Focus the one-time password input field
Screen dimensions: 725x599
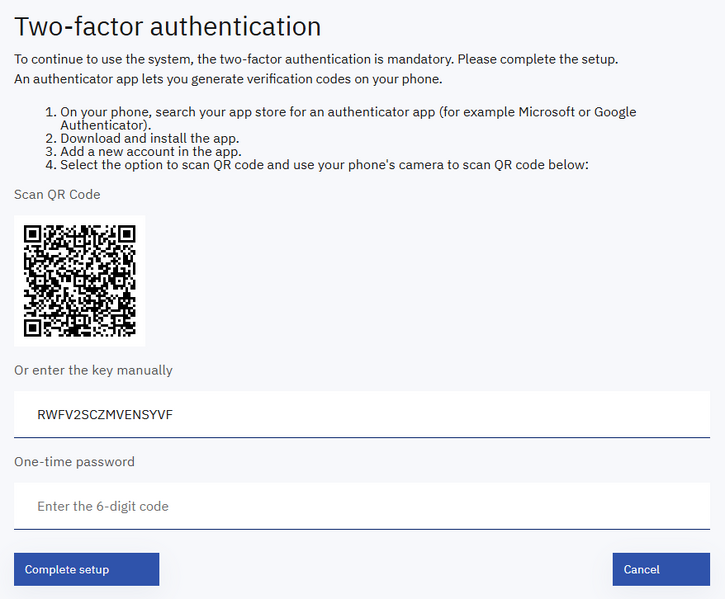pyautogui.click(x=362, y=506)
